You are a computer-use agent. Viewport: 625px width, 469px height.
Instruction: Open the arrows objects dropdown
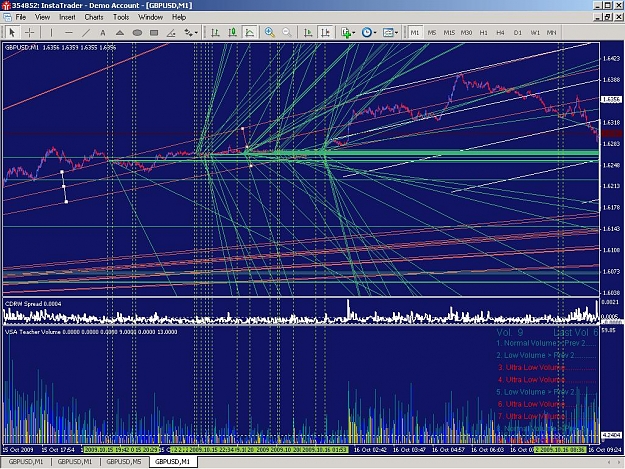[191, 33]
